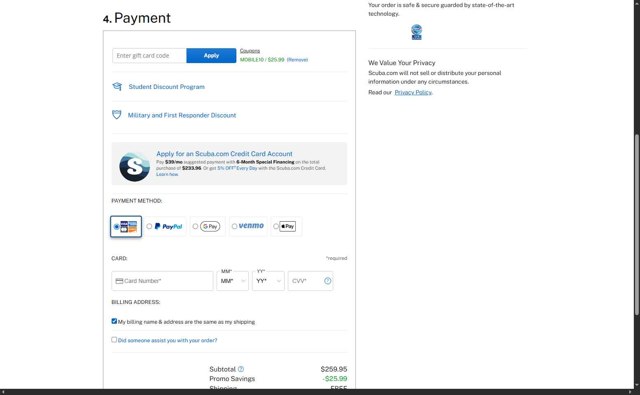
Task: Click Learn how link in credit card banner
Action: click(167, 174)
